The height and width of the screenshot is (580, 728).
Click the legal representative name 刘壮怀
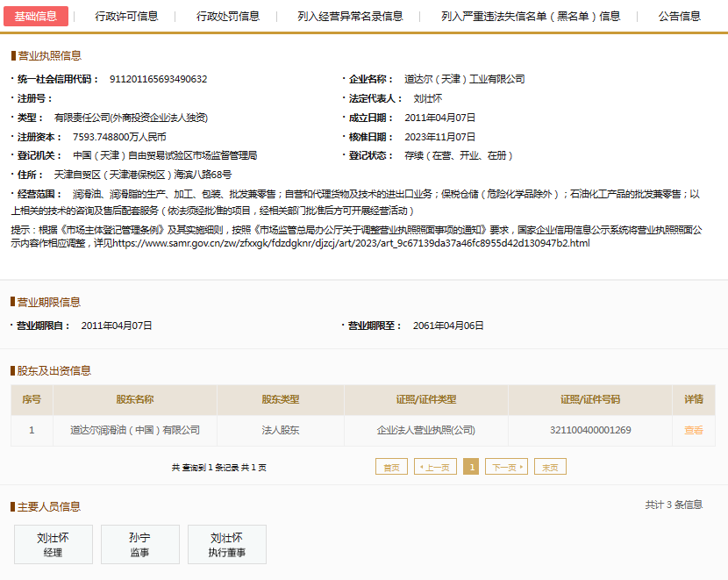[428, 99]
